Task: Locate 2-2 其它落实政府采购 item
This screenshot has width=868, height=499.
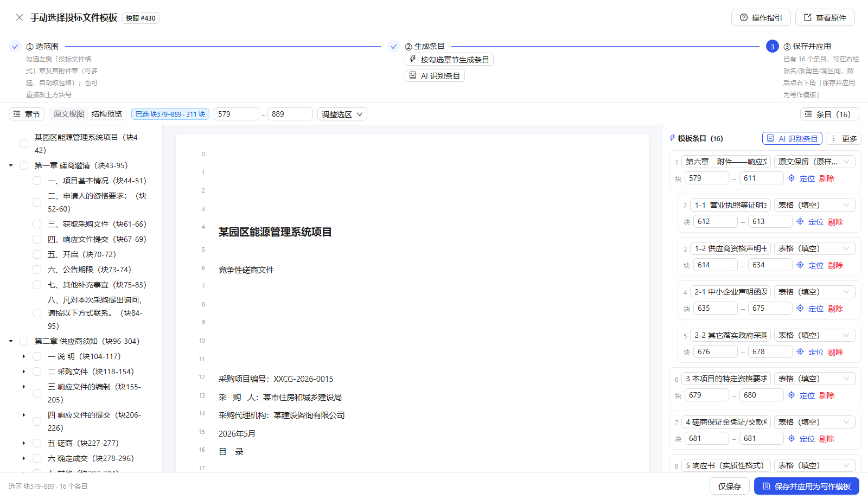Action: tap(810, 352)
